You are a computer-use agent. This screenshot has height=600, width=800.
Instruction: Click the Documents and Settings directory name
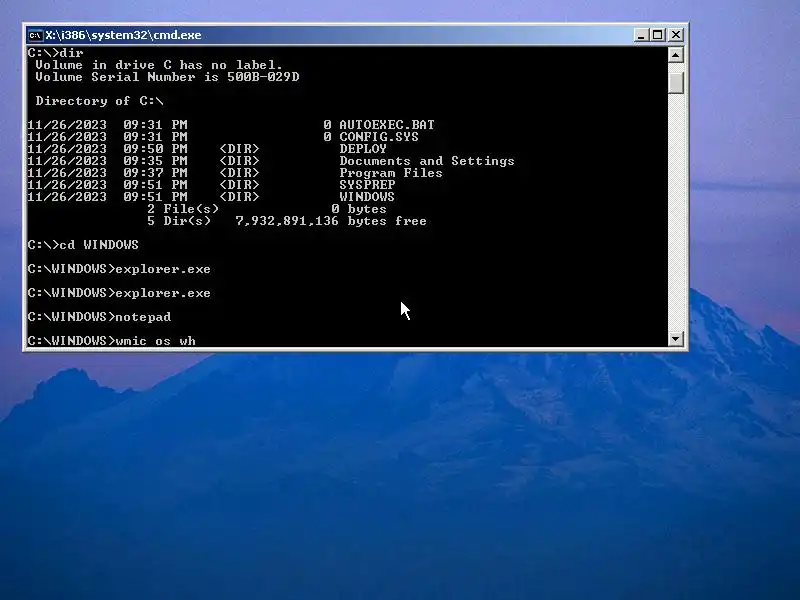[x=427, y=161]
